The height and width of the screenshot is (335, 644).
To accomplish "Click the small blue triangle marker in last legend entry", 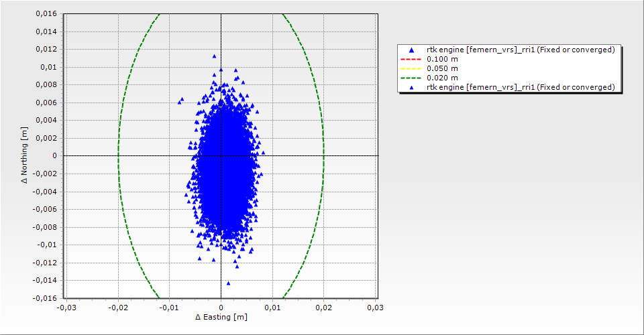I will coord(411,87).
